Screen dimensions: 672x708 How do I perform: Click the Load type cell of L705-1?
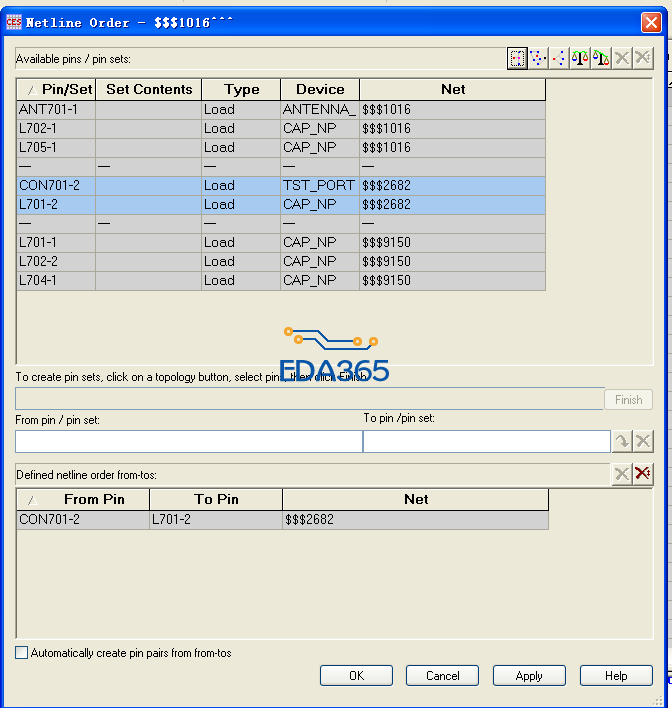coord(241,148)
